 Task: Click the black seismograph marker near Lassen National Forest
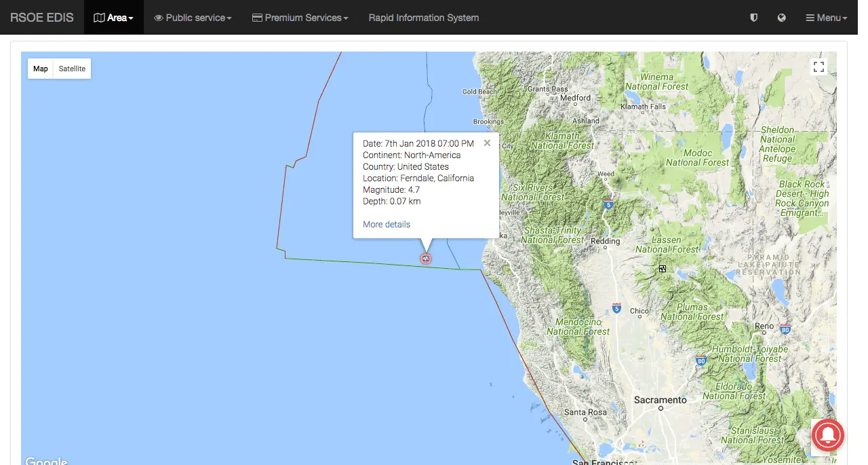662,269
